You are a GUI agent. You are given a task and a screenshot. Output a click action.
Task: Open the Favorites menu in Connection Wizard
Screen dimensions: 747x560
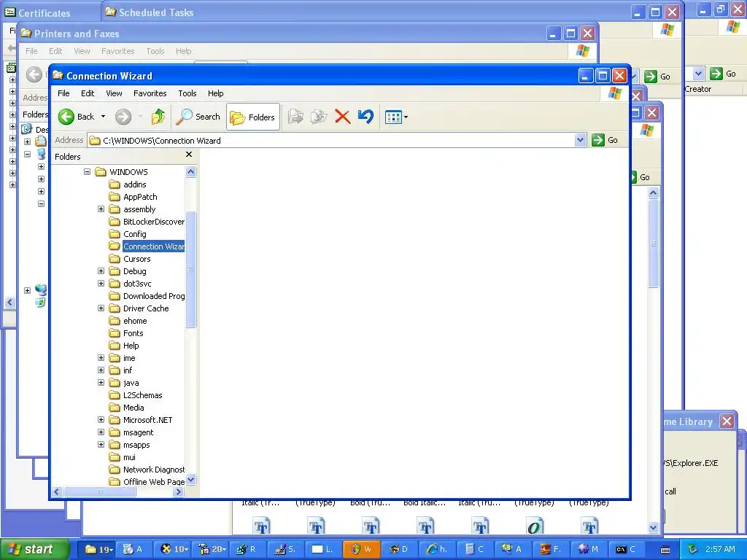[x=150, y=93]
